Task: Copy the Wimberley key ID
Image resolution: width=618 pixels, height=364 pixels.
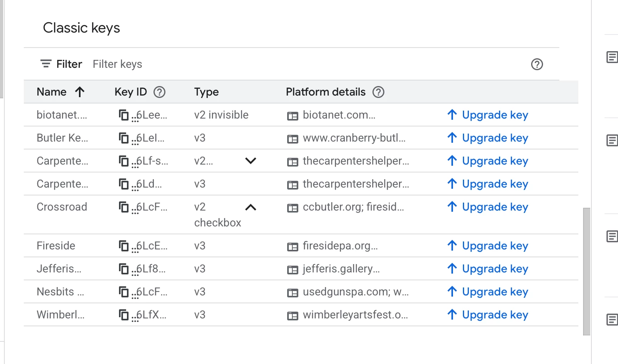Action: (x=124, y=315)
